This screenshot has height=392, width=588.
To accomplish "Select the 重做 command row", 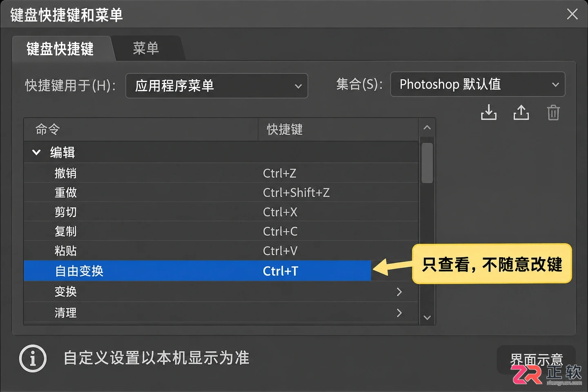I will click(x=221, y=192).
